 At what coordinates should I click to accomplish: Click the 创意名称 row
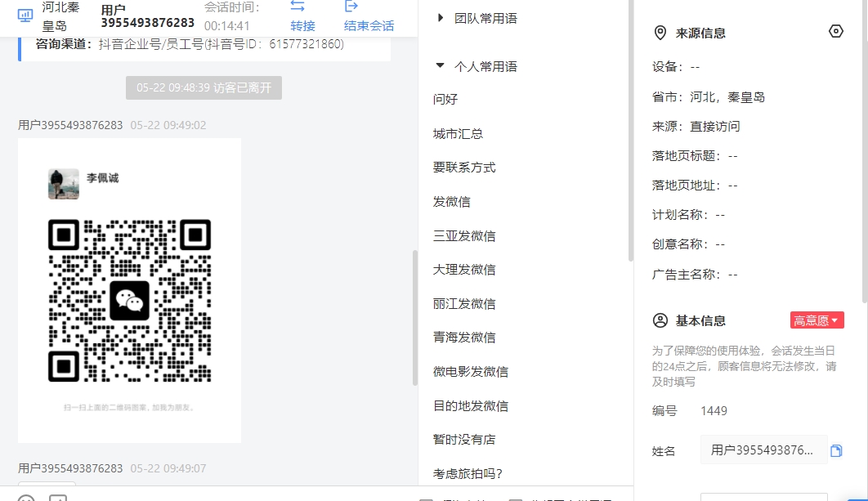coord(689,244)
